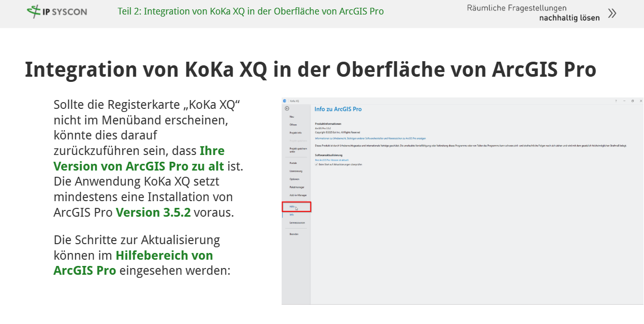Toggle 'Beim Start auf Aktualisierungen überprüfen' checkbox

click(x=316, y=164)
